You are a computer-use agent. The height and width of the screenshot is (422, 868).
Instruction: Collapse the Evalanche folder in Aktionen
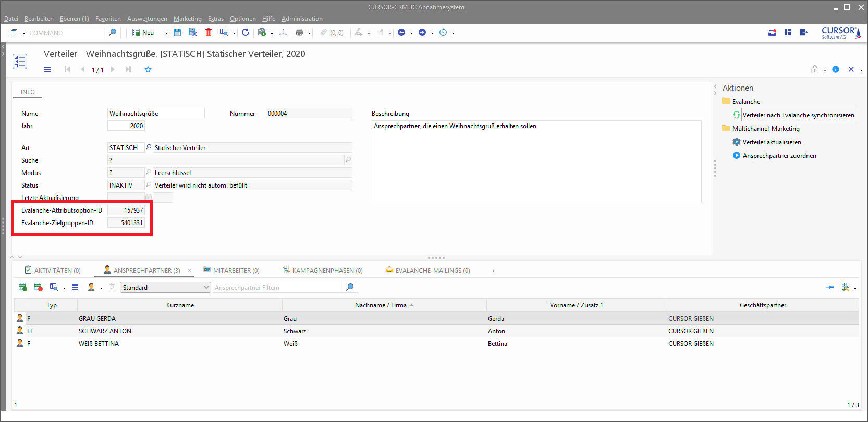(x=726, y=101)
